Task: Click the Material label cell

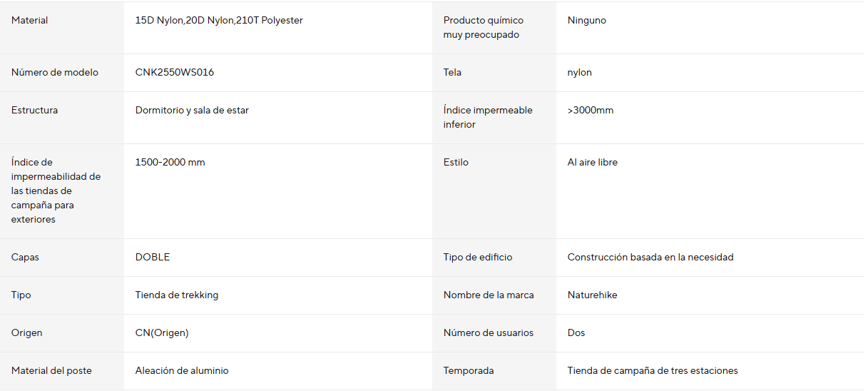Action: pos(30,21)
